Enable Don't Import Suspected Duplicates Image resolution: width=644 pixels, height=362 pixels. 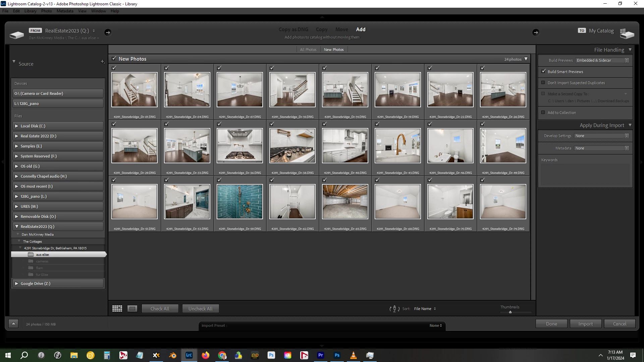(x=543, y=82)
